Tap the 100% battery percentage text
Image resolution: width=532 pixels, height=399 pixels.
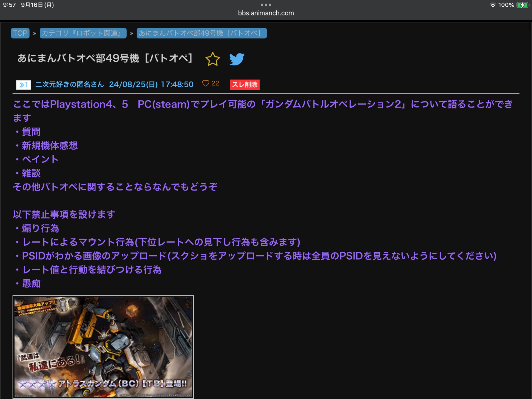click(506, 5)
